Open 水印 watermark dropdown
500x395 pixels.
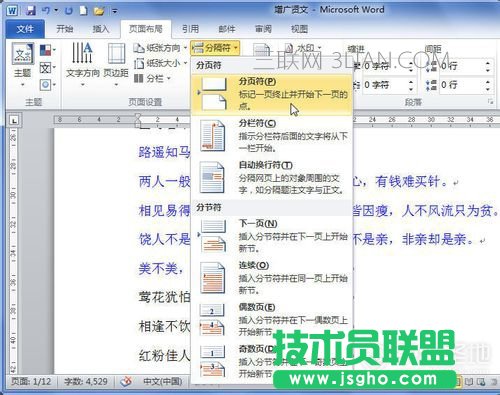pyautogui.click(x=303, y=48)
